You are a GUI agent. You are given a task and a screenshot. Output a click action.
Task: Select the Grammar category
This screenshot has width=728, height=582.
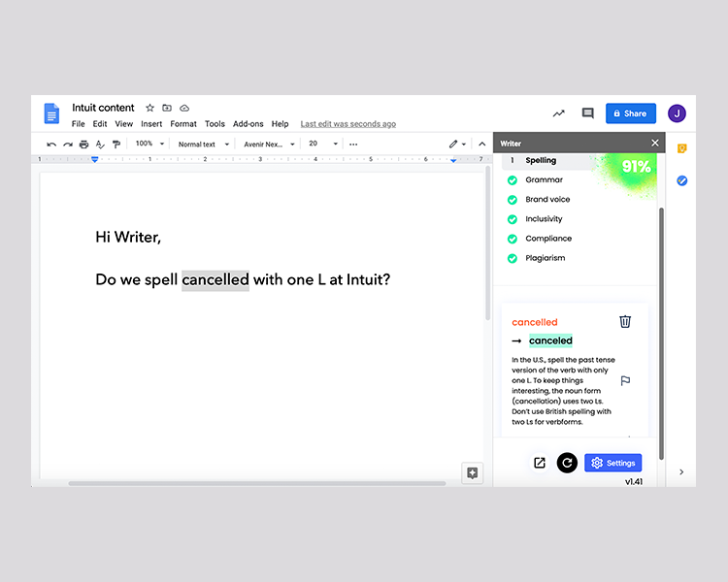click(x=545, y=179)
